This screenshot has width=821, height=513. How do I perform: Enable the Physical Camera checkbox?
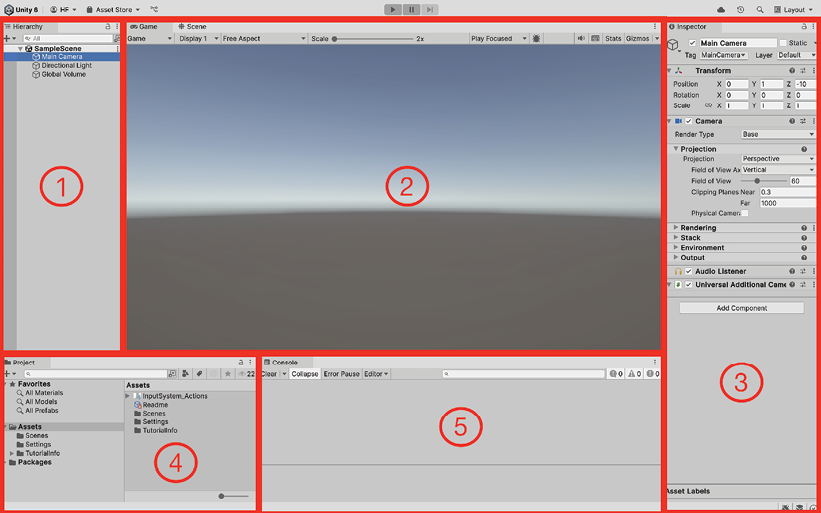click(745, 213)
